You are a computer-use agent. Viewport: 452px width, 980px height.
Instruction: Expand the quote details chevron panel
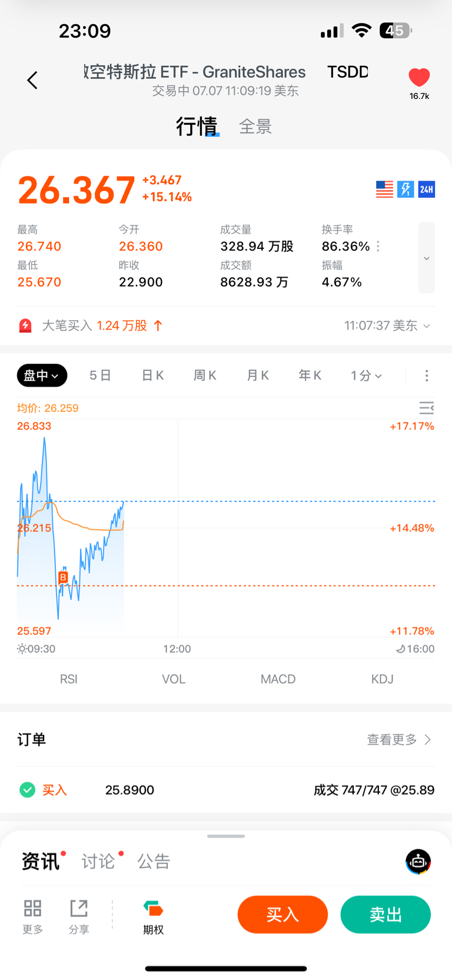[427, 258]
